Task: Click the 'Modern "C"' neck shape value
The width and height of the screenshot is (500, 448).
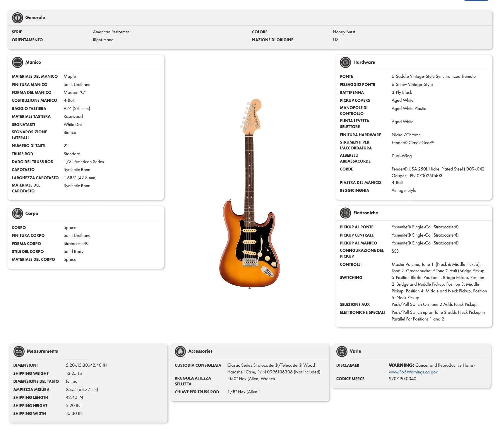Action: (x=75, y=92)
